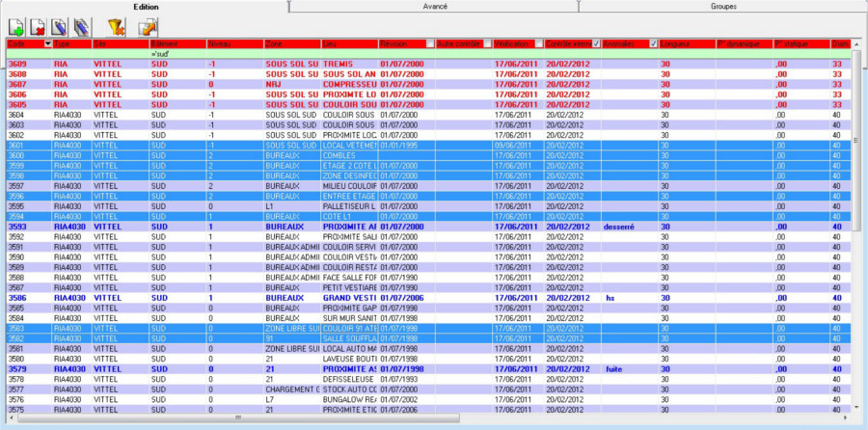Click the edit record pencil icon
Viewport: 868px width, 430px height.
[x=59, y=27]
